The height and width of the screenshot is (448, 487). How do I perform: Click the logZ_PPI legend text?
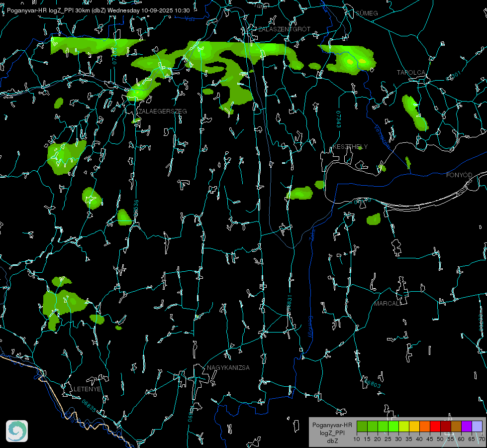tap(332, 433)
